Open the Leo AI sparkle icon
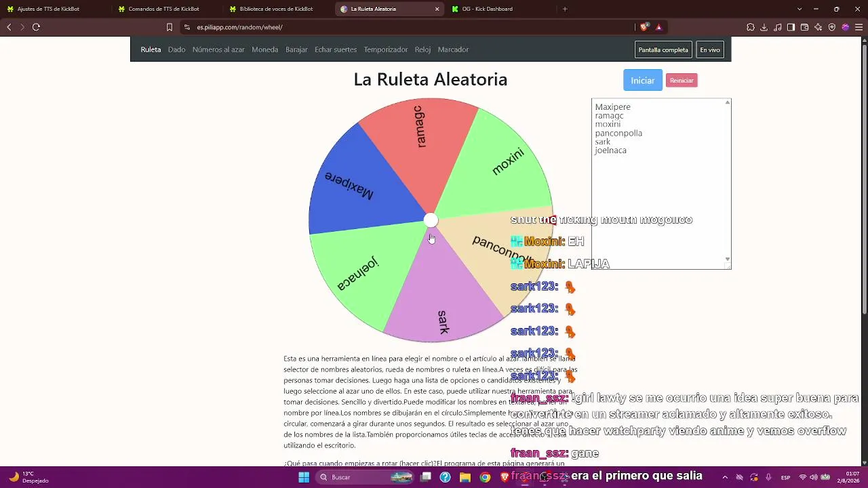Image resolution: width=868 pixels, height=488 pixels. tap(818, 27)
